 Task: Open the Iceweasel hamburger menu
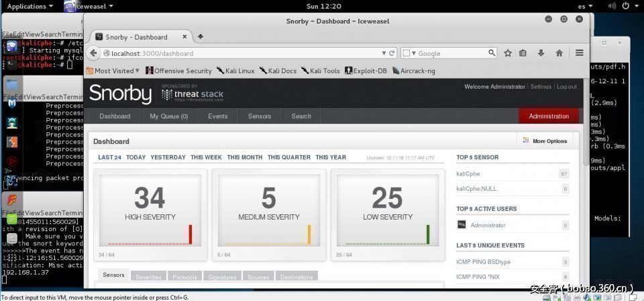(580, 53)
